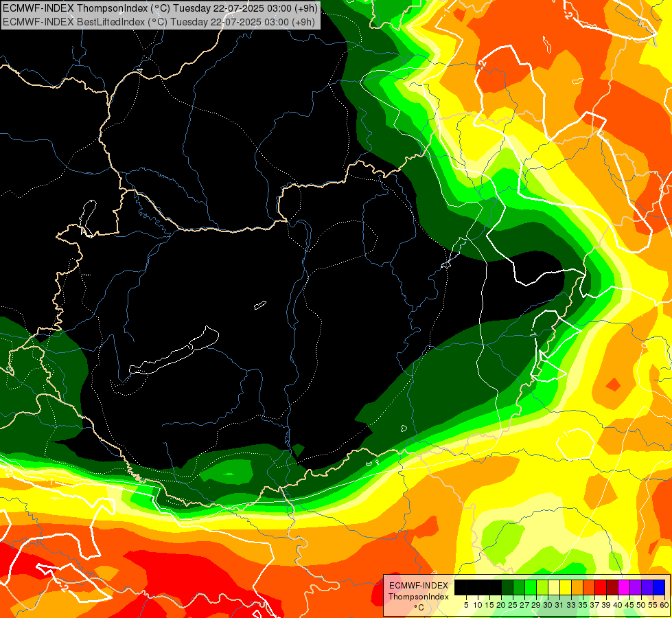The image size is (672, 618).
Task: Click the blue 55-60 legend swatch
Action: tap(659, 587)
